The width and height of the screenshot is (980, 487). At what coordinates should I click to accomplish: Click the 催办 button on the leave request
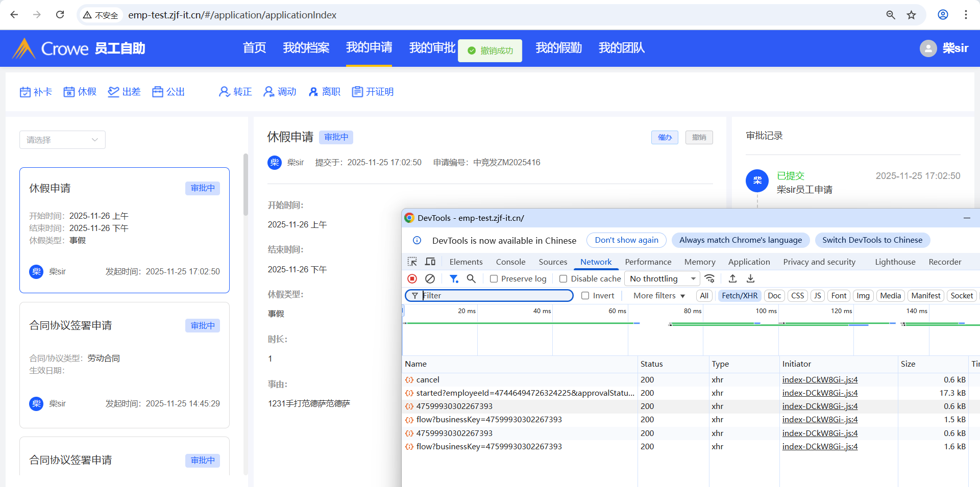[665, 137]
